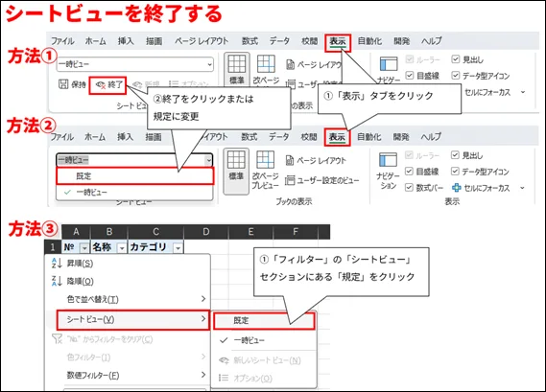The height and width of the screenshot is (392, 546).
Task: Open filter dropdown arrow for 名称 column
Action: pyautogui.click(x=122, y=247)
